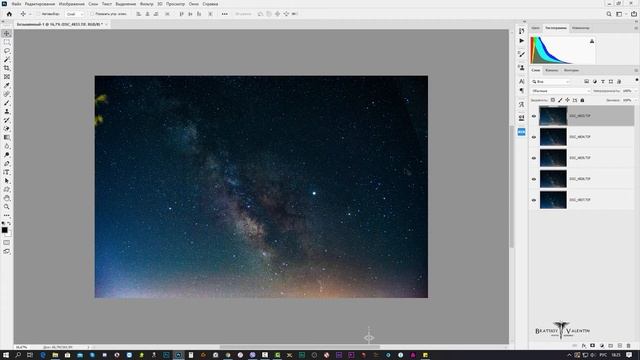Select the Clone Stamp tool
Screen dimensions: 640x360
pyautogui.click(x=7, y=111)
